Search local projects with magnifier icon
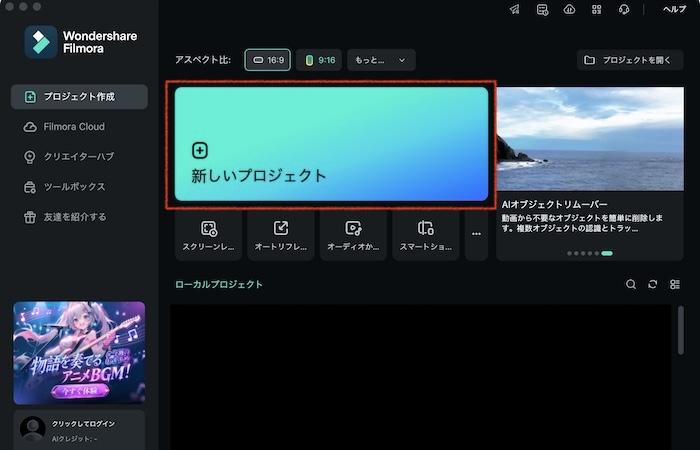The width and height of the screenshot is (700, 450). point(631,285)
